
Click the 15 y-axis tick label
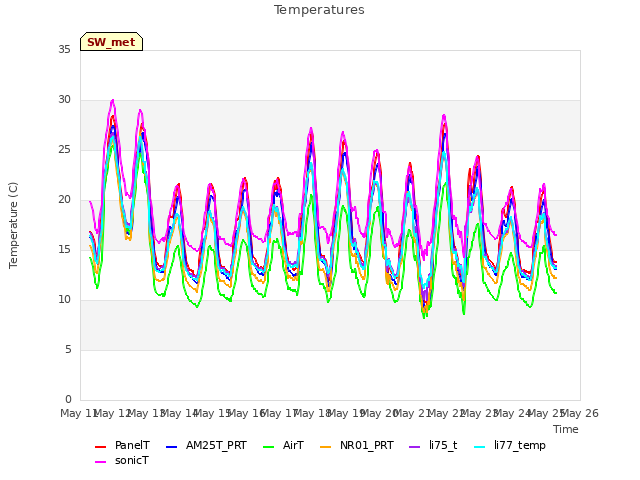(64, 250)
